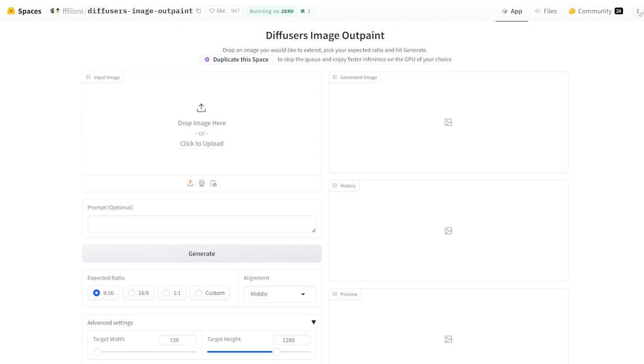Viewport: 644px width, 364px height.
Task: Switch to the Files tab
Action: [545, 11]
